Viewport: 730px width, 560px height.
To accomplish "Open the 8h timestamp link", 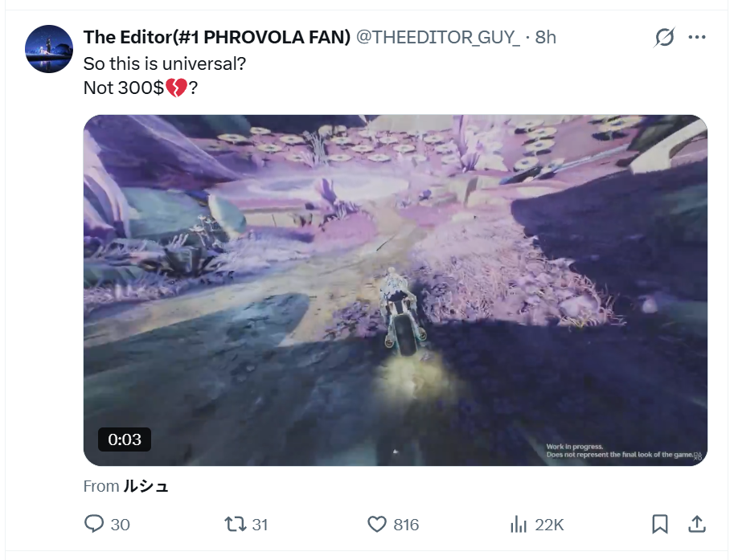I will click(x=546, y=37).
